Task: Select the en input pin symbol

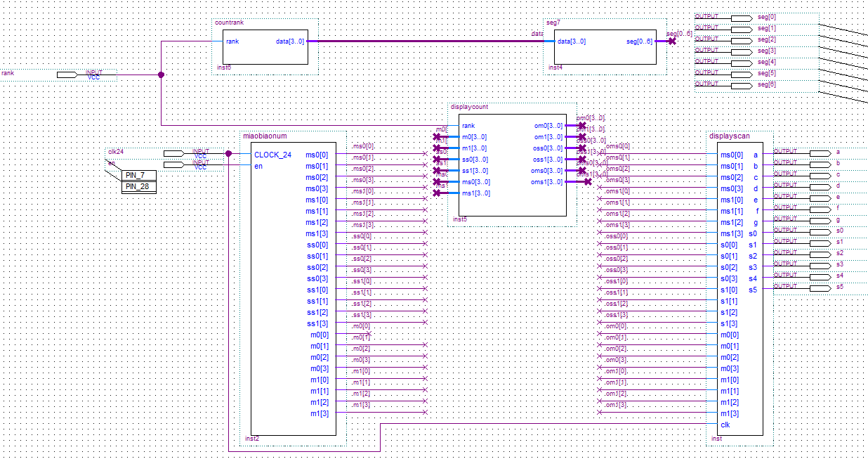Action: [x=173, y=165]
